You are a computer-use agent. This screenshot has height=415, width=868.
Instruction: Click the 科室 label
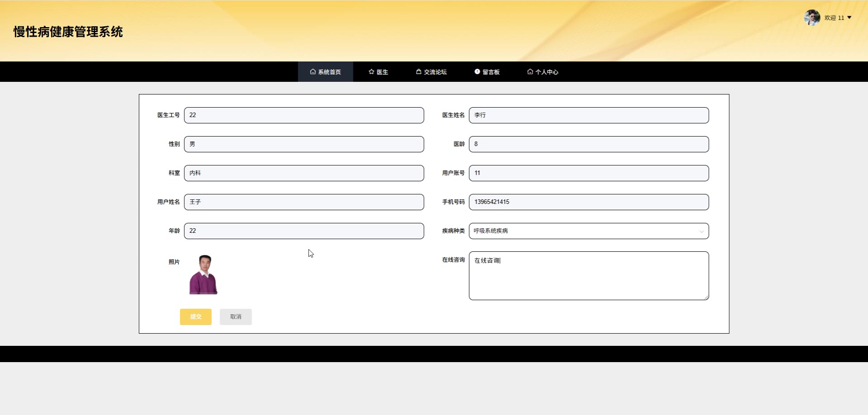[x=174, y=173]
